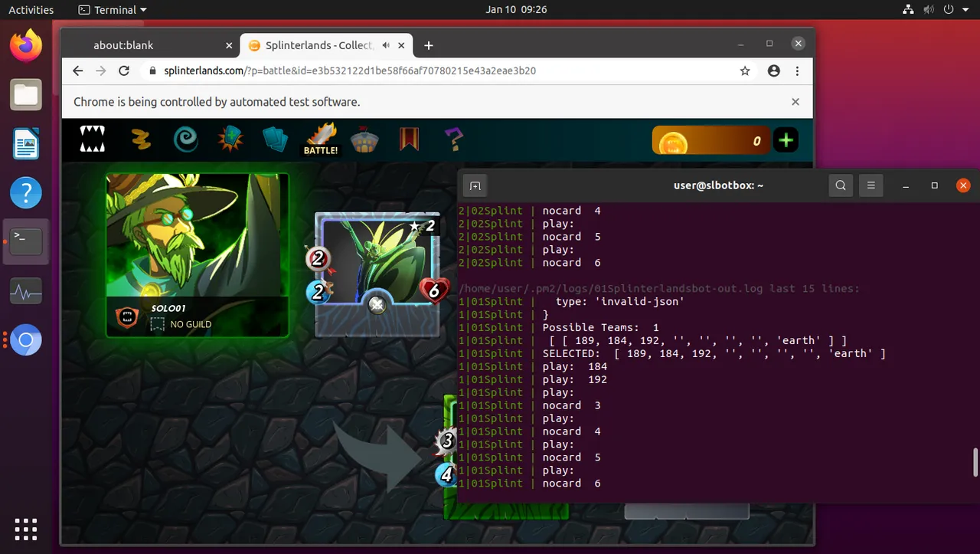Close the about:blank tab
Screen dimensions: 980x554
click(x=229, y=45)
